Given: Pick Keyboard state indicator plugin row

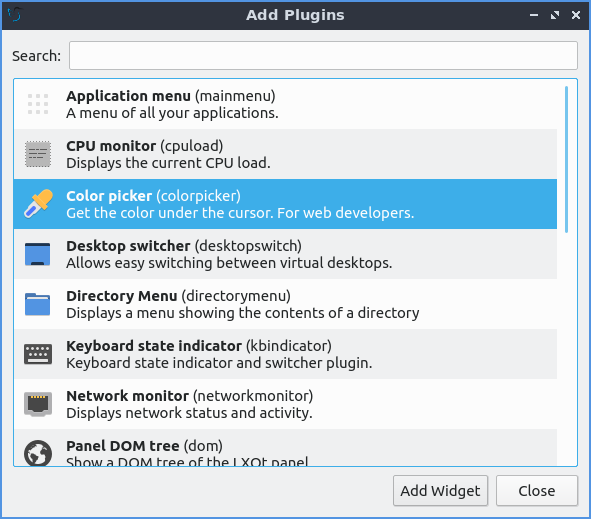Looking at the screenshot, I should pyautogui.click(x=285, y=354).
